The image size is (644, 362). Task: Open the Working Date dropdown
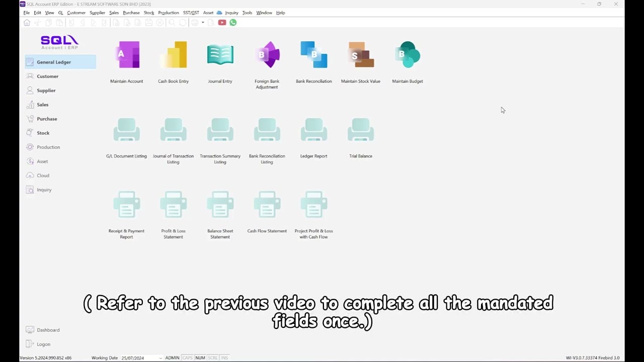pyautogui.click(x=160, y=358)
